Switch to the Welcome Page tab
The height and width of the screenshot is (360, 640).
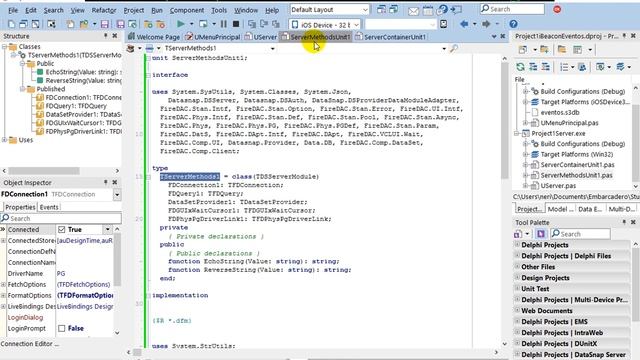point(154,37)
